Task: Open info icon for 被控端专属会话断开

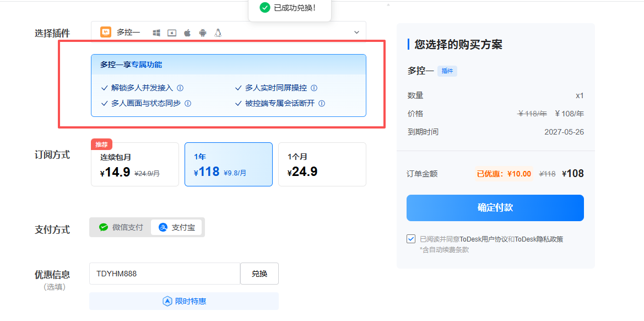Action: (x=322, y=104)
